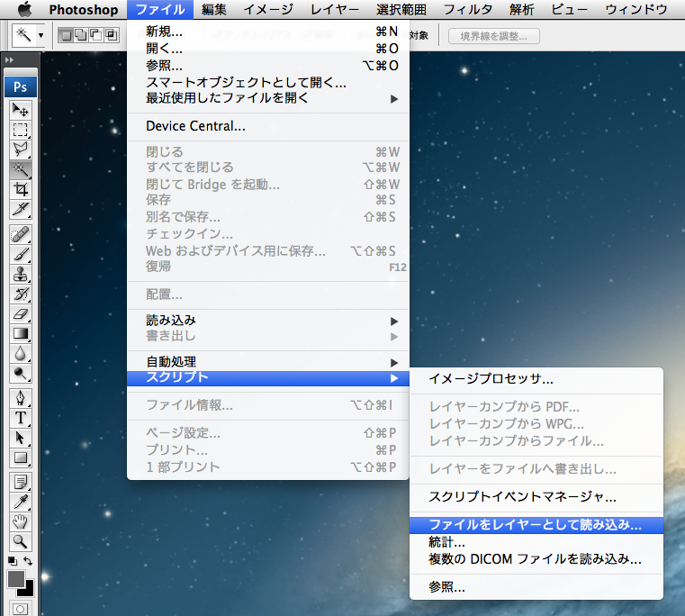Select the Type tool
Viewport: 685px width, 616px height.
[x=20, y=419]
